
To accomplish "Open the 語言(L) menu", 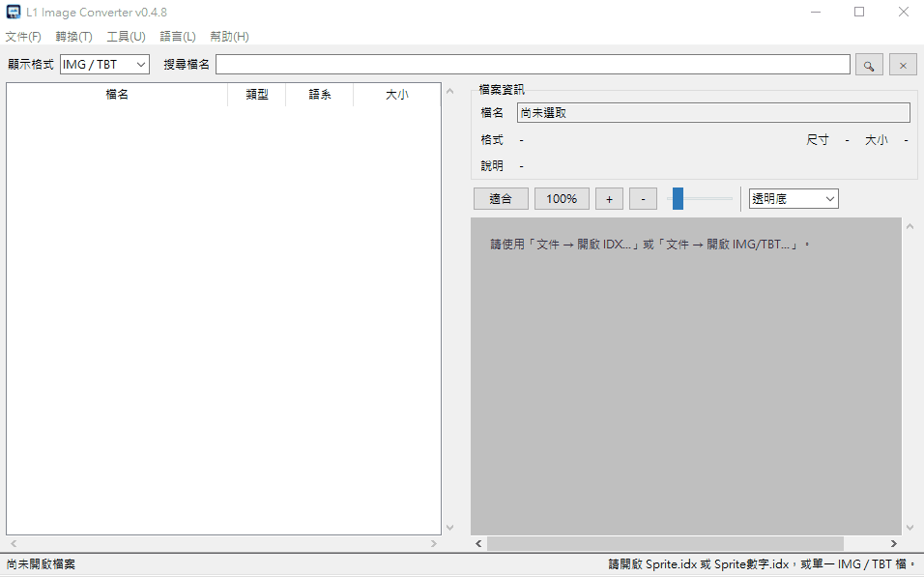I will 178,37.
